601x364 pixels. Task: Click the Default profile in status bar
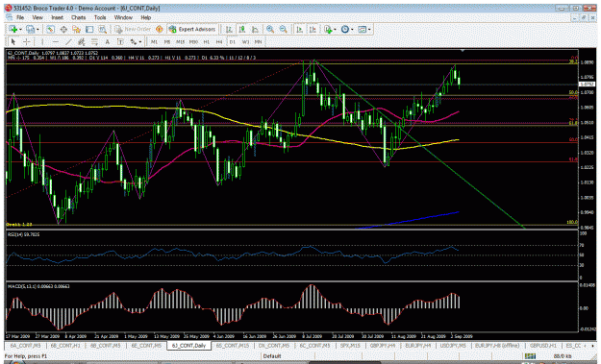tap(272, 356)
